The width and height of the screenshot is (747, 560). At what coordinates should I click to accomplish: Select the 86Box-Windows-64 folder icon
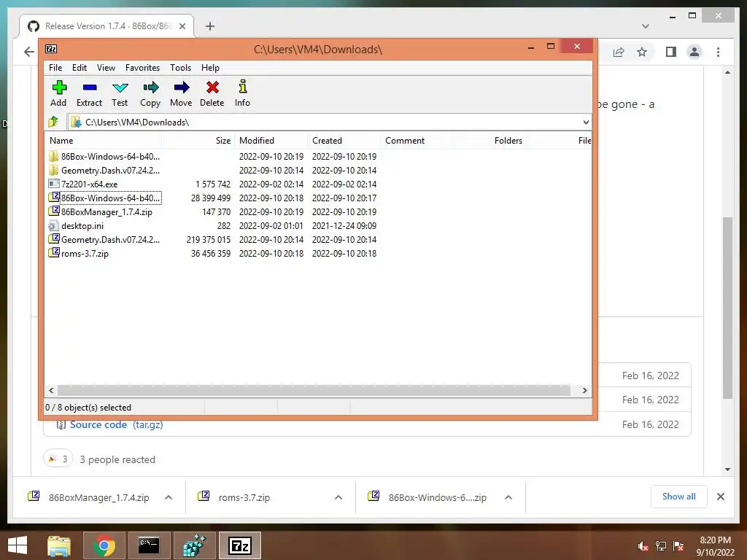tap(53, 156)
